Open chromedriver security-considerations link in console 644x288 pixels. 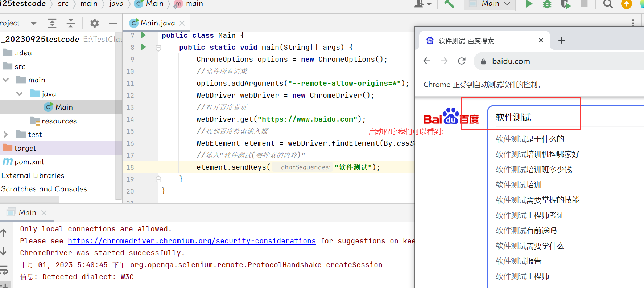point(192,241)
